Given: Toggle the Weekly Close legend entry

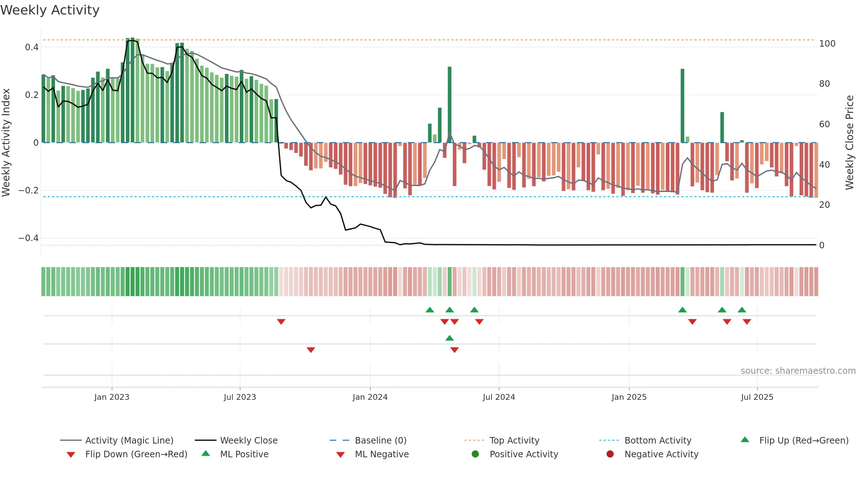Looking at the screenshot, I should (x=236, y=440).
